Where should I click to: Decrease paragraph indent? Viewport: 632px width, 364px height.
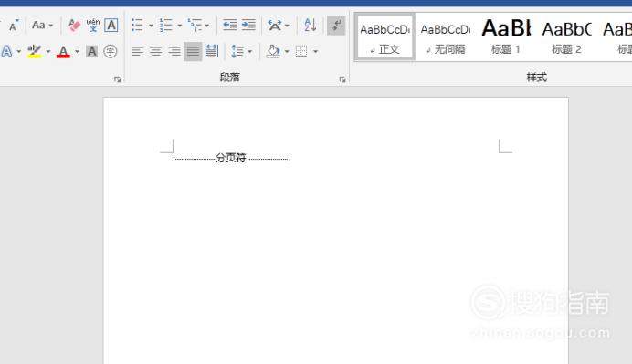click(230, 26)
